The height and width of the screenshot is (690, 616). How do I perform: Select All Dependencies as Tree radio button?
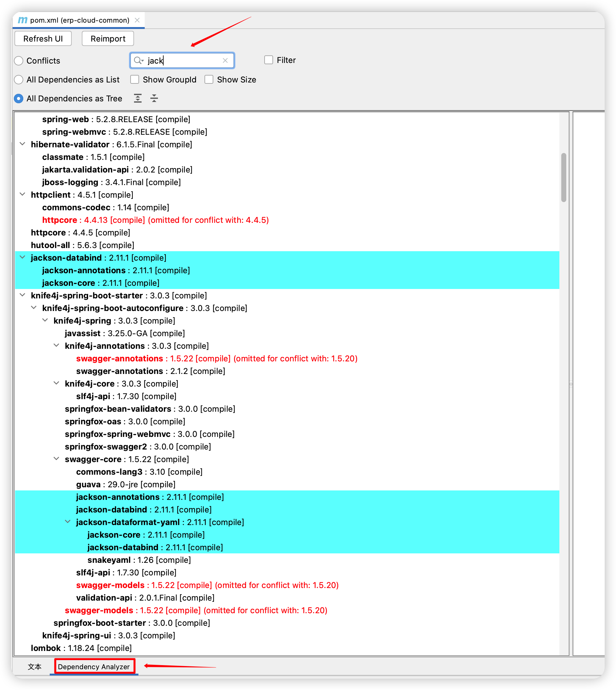[19, 99]
